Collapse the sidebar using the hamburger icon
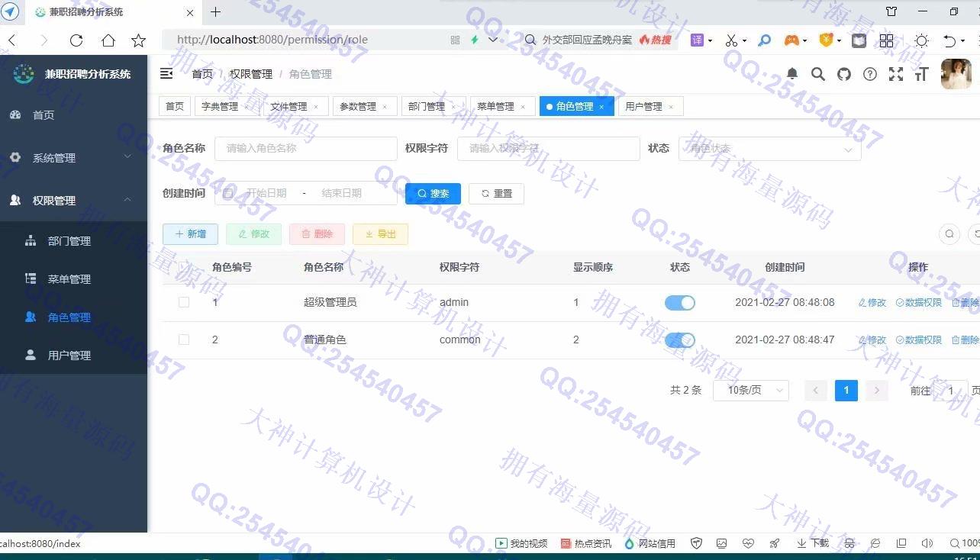The height and width of the screenshot is (560, 980). coord(166,73)
